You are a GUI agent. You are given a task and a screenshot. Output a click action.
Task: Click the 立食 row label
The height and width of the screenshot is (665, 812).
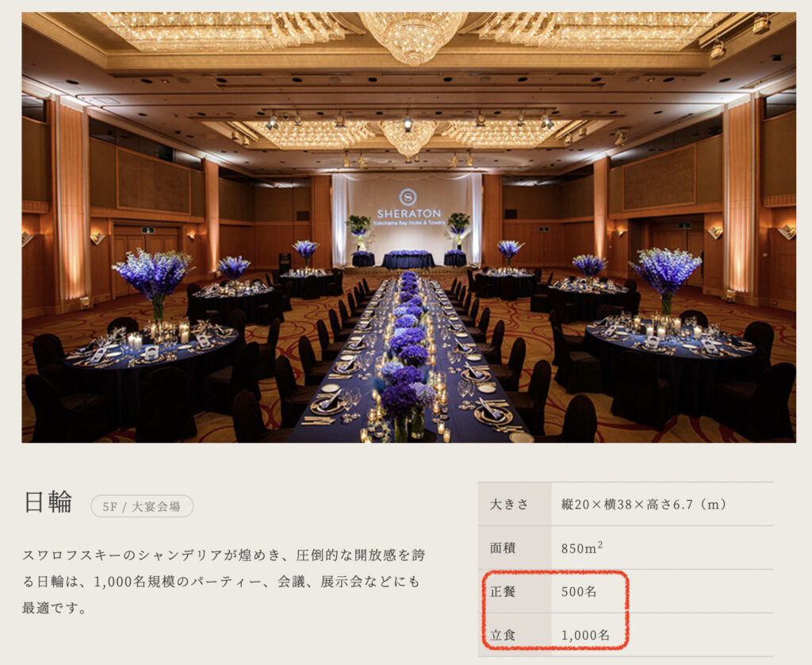[502, 635]
